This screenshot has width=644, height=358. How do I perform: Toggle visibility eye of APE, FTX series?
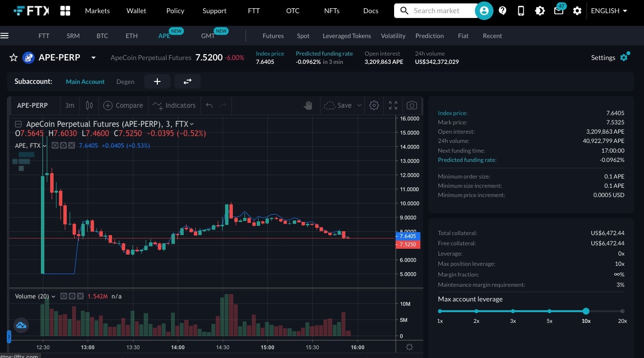click(55, 145)
